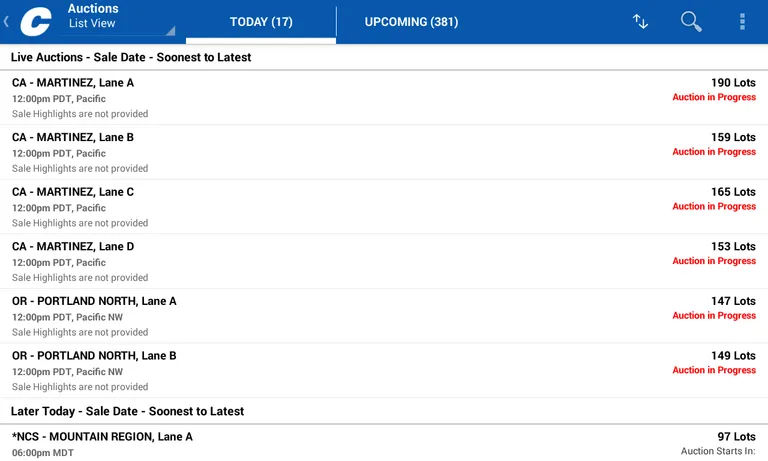Tap 12:00pm PDT, Pacific NW under Portland Lane A

click(x=68, y=317)
